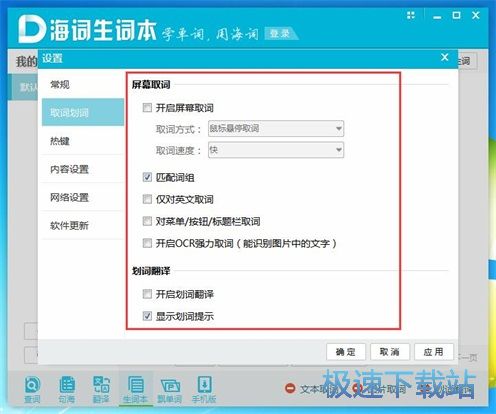Select the 热键 settings tab

click(83, 141)
